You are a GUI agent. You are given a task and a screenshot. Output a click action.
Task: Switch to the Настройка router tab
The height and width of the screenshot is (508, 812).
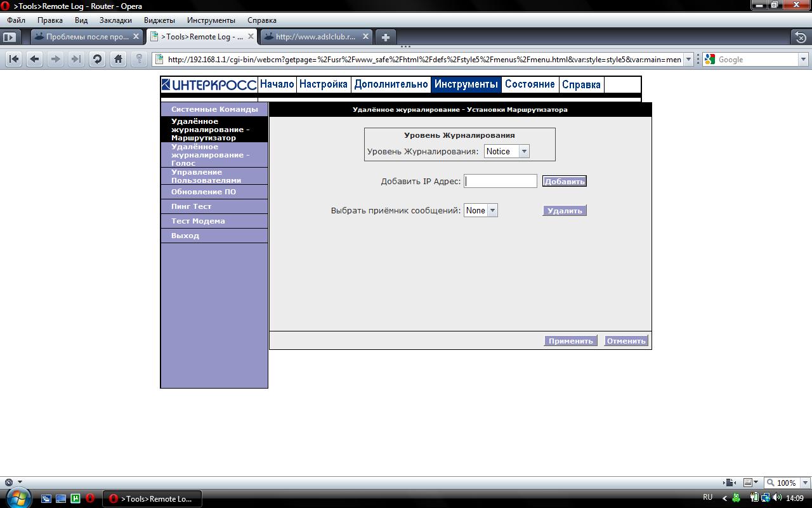[x=323, y=84]
